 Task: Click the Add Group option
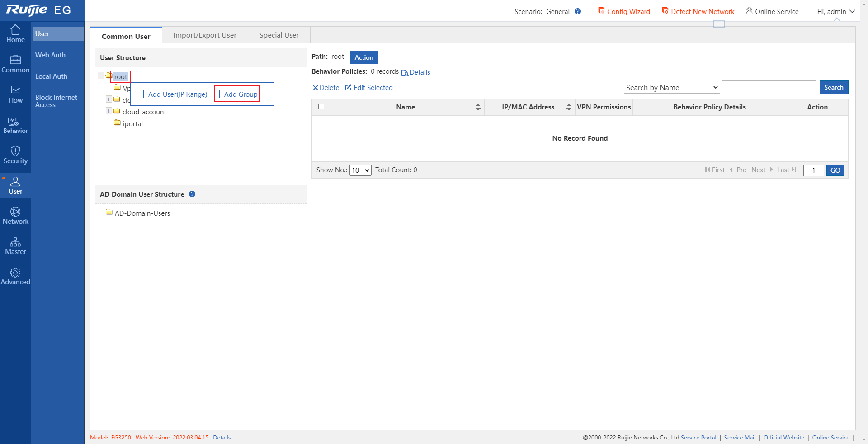[237, 94]
